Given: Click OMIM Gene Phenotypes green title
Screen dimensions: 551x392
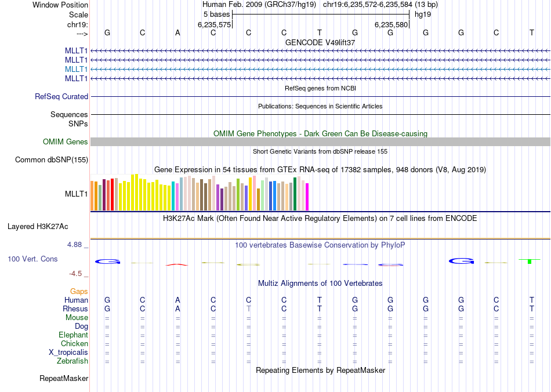Looking at the screenshot, I should click(321, 133).
